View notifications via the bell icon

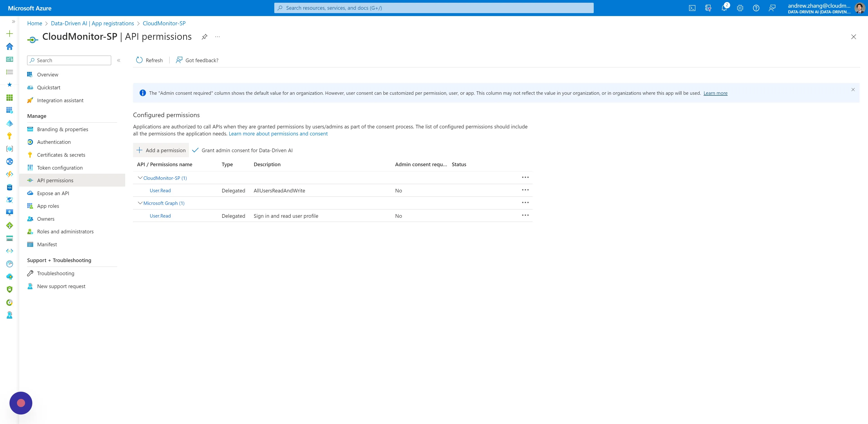(x=724, y=8)
